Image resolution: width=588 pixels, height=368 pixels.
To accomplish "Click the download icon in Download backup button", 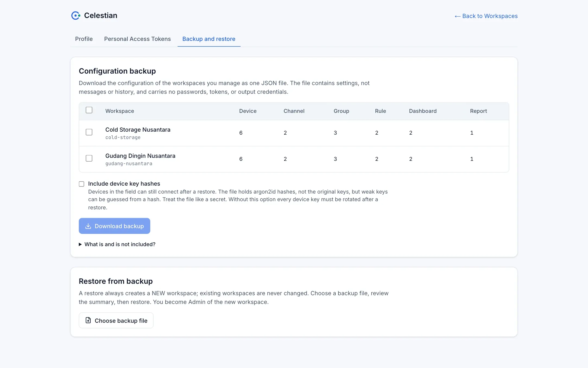I will point(88,226).
